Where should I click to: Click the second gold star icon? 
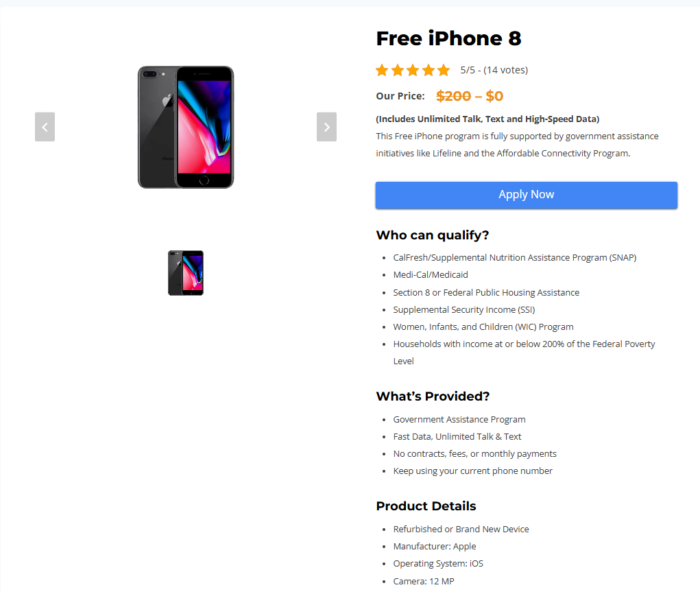(x=397, y=69)
